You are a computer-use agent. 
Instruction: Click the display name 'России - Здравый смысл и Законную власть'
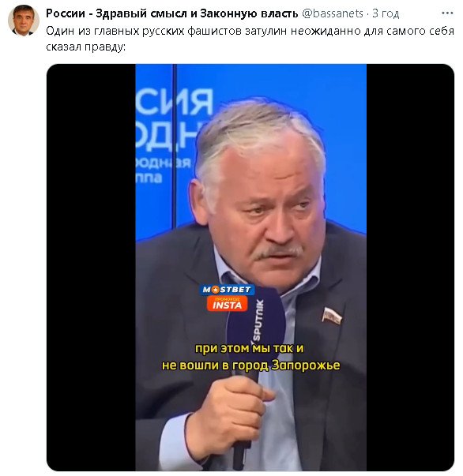point(171,13)
